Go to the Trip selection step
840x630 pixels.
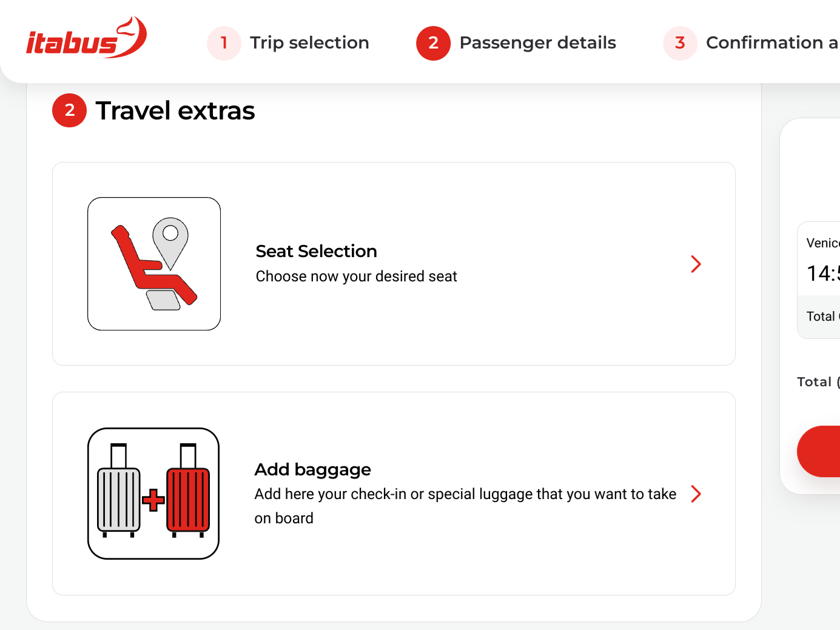pos(309,43)
